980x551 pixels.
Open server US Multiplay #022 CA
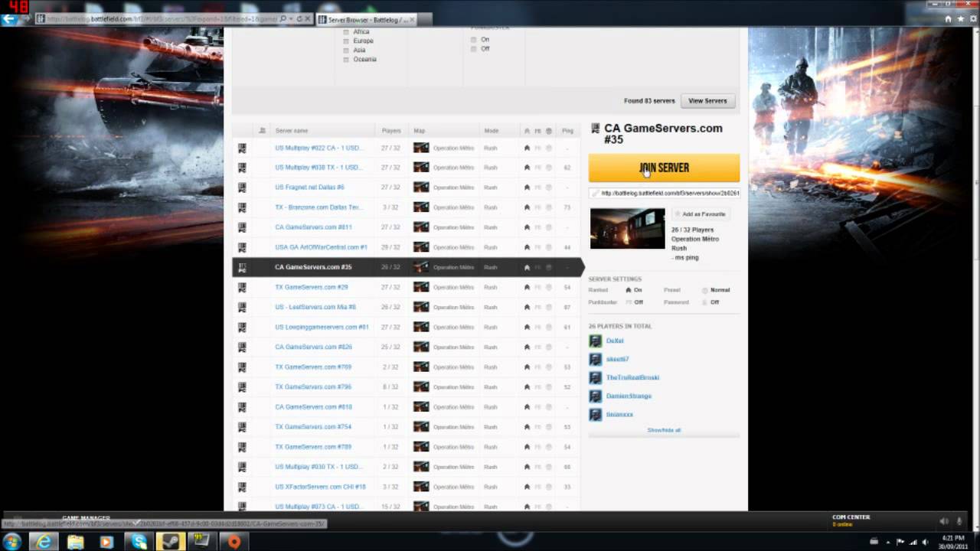click(318, 148)
